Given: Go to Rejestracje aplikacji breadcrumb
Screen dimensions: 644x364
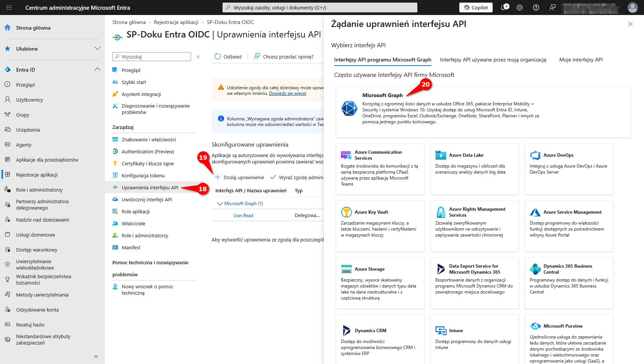Looking at the screenshot, I should pos(176,22).
